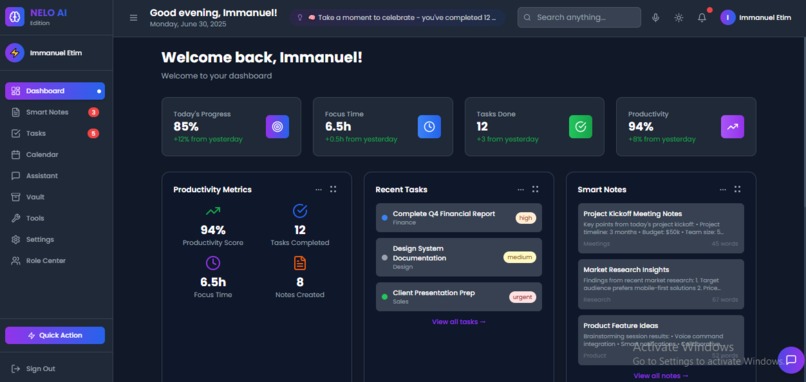Screen dimensions: 806x382
Task: Click the red 5 badge on Tasks
Action: point(93,134)
